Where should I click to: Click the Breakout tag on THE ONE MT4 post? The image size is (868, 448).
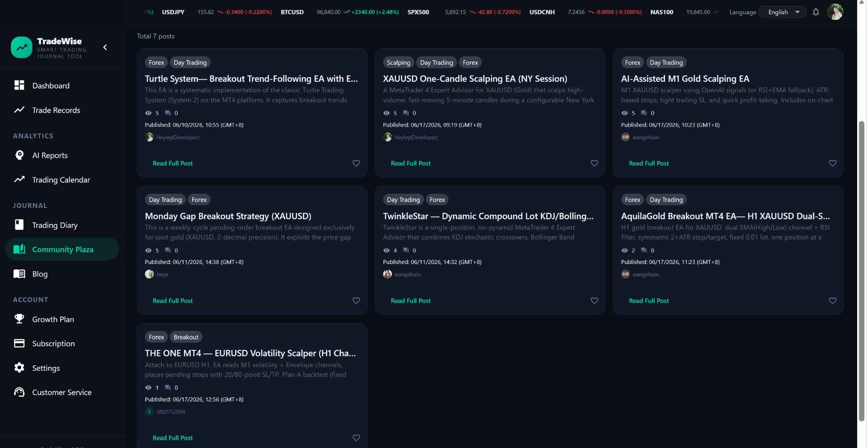[x=186, y=337]
